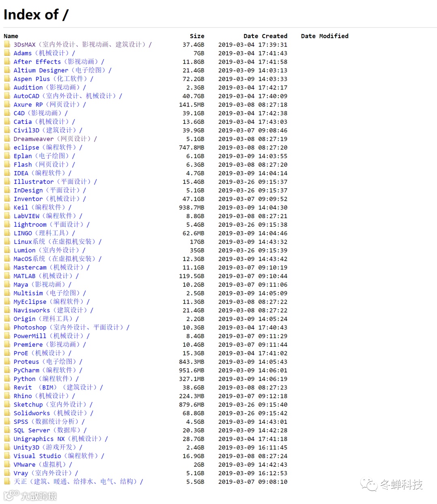437x504 pixels.
Task: Go to Mastercam (机械设计) directory
Action: click(x=51, y=267)
